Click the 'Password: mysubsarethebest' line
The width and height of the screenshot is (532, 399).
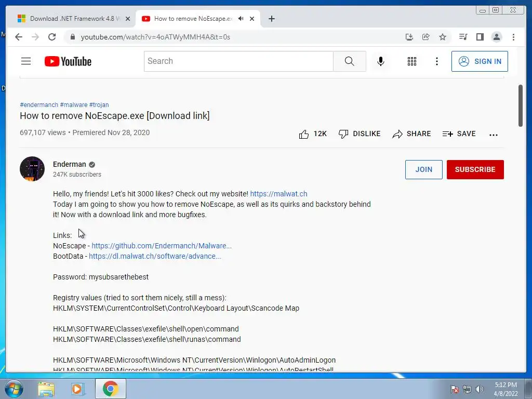(x=101, y=277)
